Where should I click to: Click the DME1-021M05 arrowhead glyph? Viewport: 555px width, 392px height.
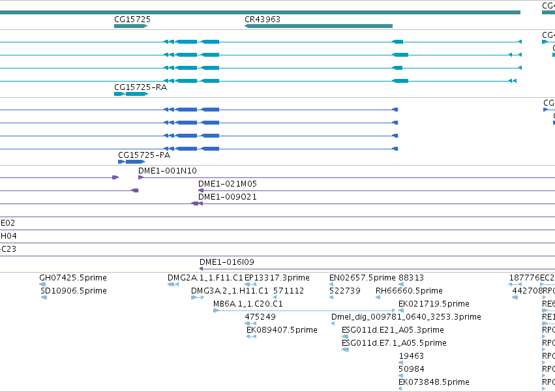pos(201,190)
